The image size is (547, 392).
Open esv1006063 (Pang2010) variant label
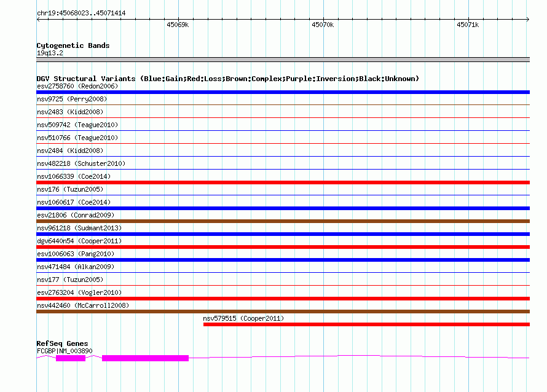(76, 254)
